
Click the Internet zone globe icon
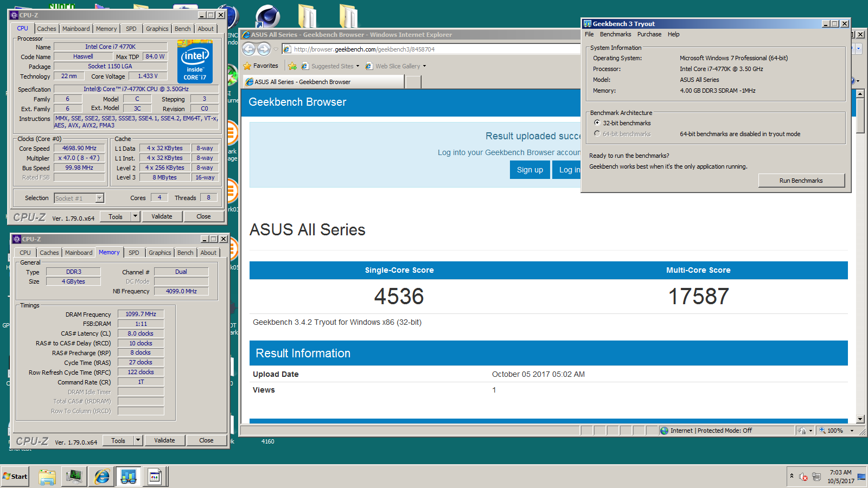click(665, 431)
